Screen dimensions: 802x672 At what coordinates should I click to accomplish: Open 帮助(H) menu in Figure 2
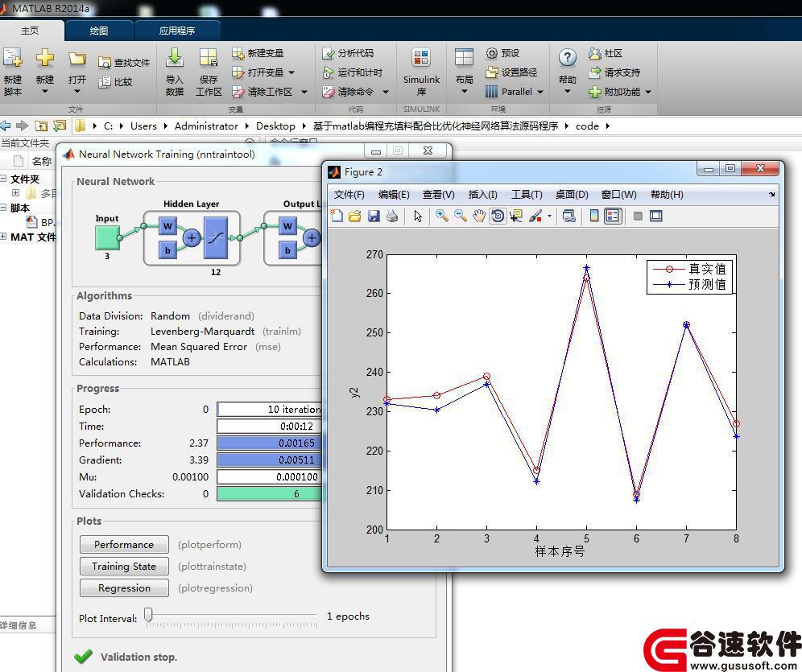pos(667,195)
